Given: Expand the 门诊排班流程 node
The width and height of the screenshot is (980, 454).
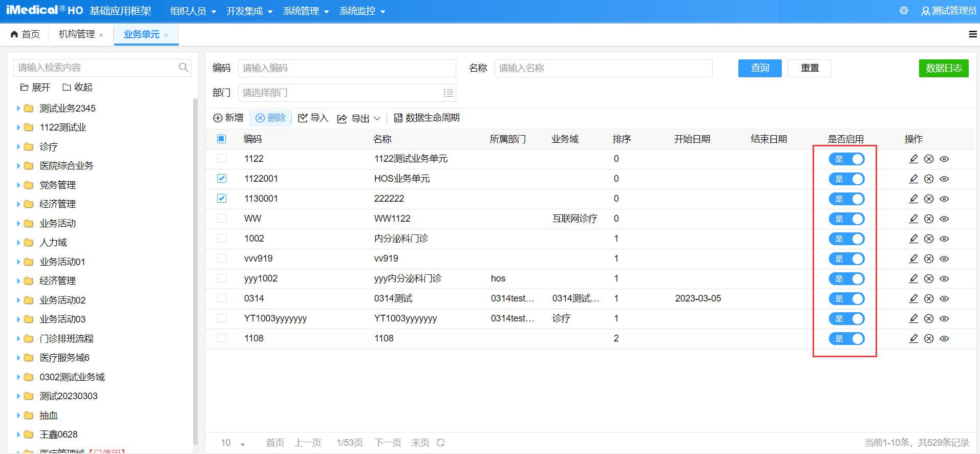Looking at the screenshot, I should click(x=18, y=339).
